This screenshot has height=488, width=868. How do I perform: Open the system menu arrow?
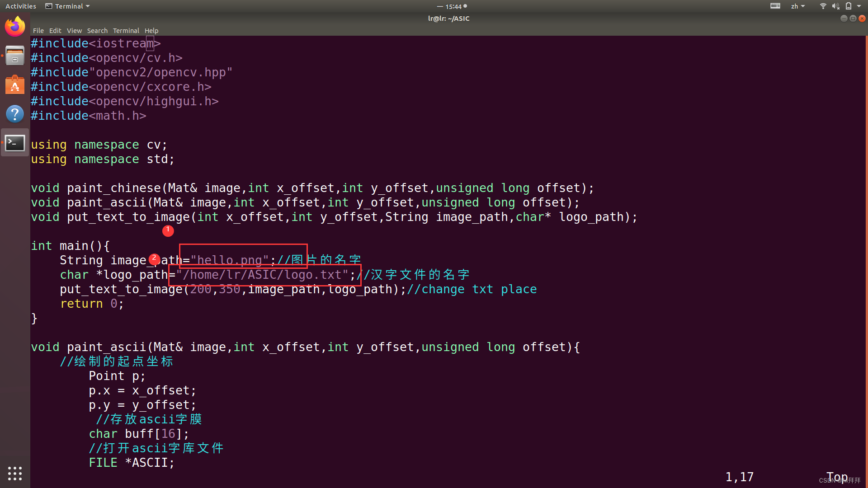pos(859,6)
